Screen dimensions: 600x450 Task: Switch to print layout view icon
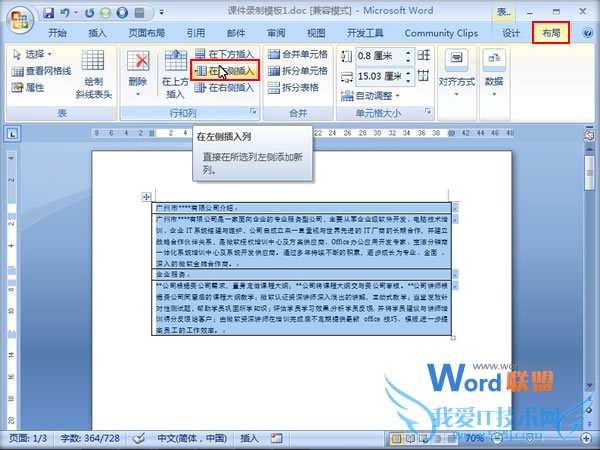tap(396, 438)
